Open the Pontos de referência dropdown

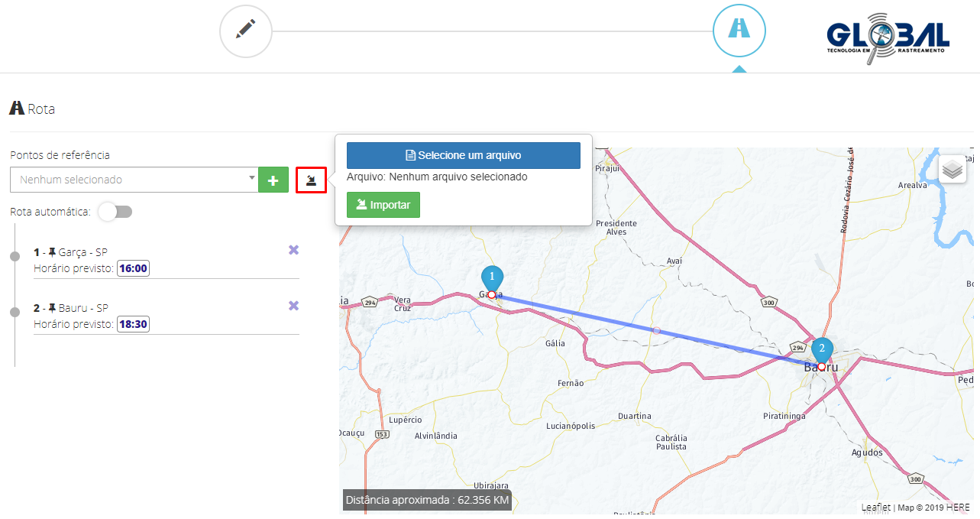coord(134,180)
